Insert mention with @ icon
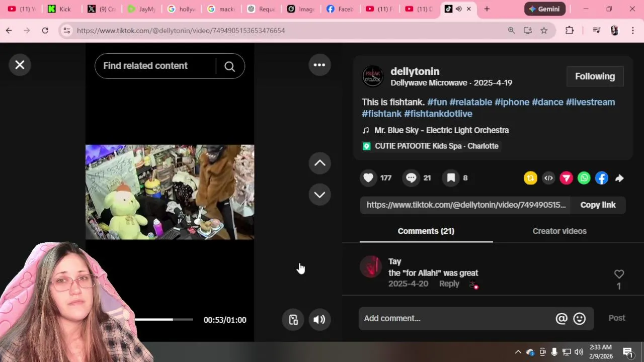 tap(561, 318)
